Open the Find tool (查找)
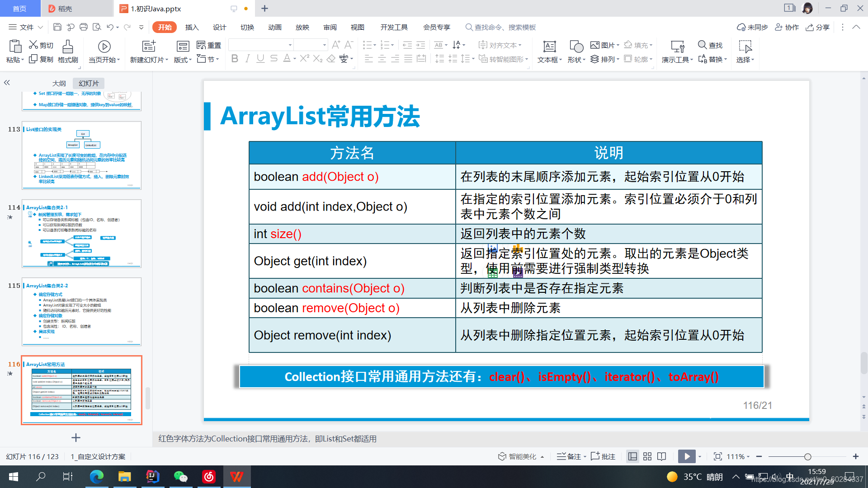868x488 pixels. [710, 45]
